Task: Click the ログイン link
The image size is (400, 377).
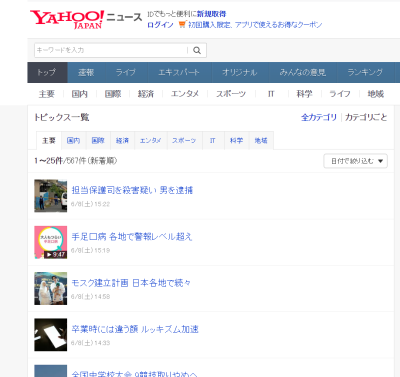Action: click(160, 25)
